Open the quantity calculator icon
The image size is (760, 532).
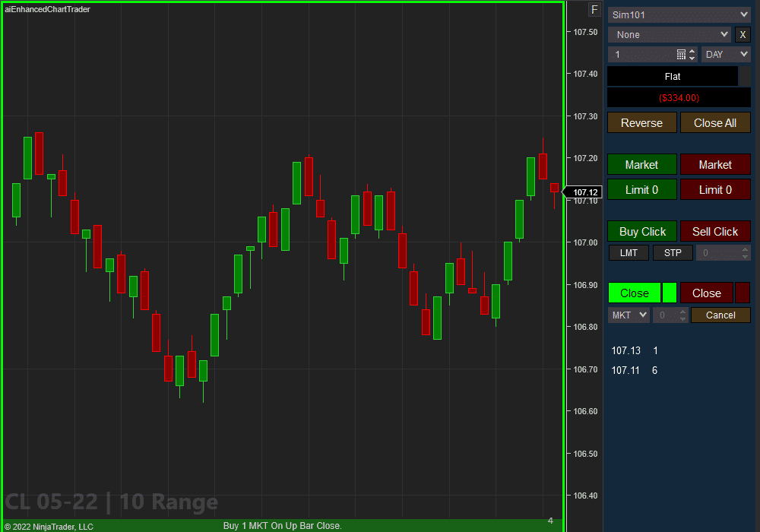(681, 53)
